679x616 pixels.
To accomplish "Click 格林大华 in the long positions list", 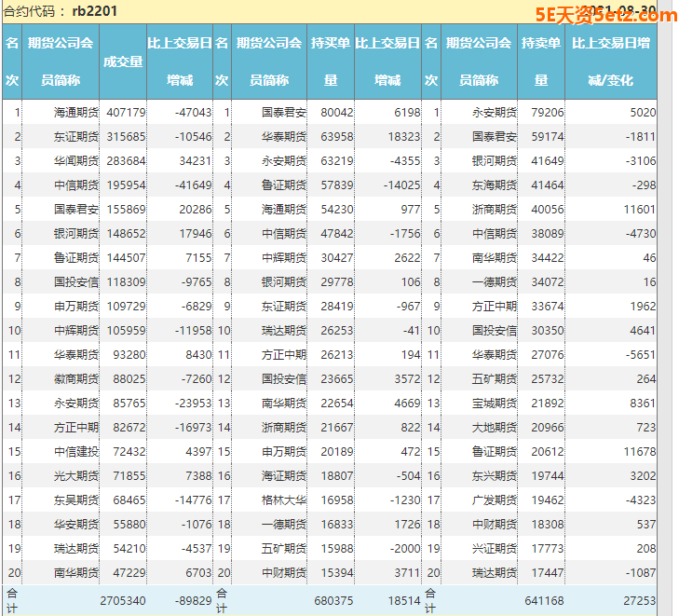I will [x=284, y=500].
